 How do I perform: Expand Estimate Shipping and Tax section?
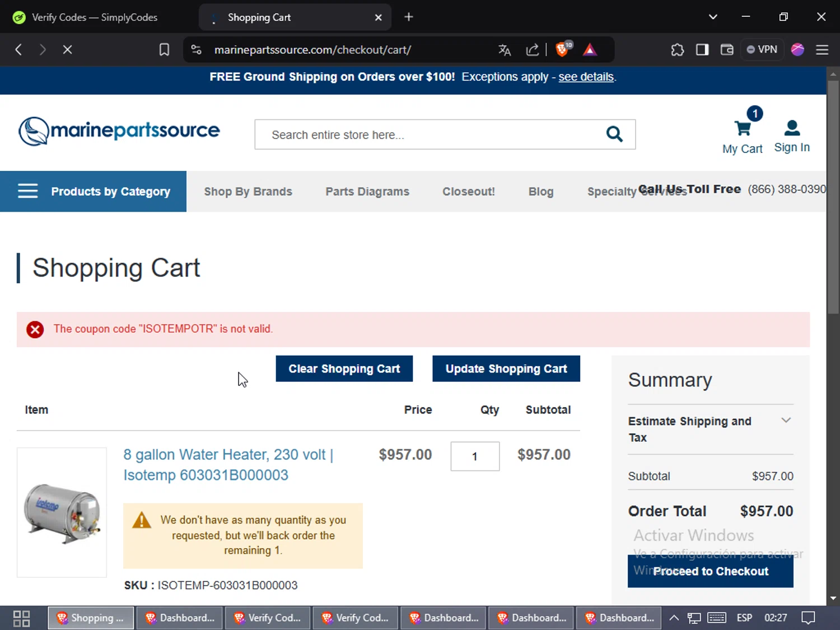[711, 429]
